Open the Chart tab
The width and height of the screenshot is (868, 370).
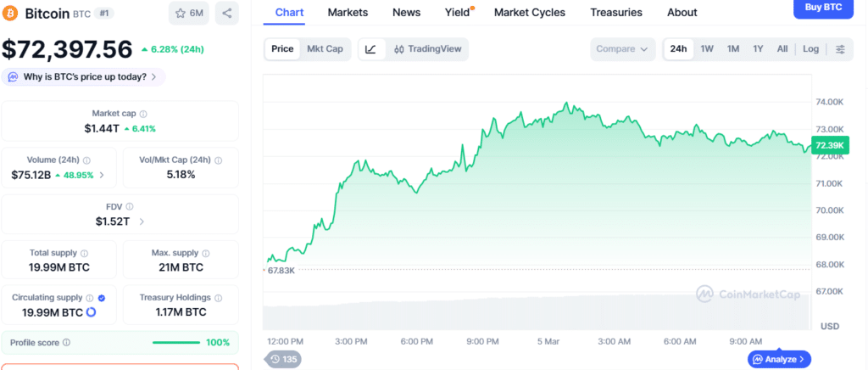(x=289, y=12)
